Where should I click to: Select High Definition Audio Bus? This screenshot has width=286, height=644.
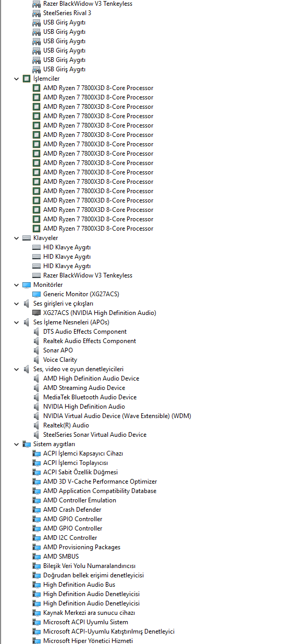pyautogui.click(x=79, y=585)
